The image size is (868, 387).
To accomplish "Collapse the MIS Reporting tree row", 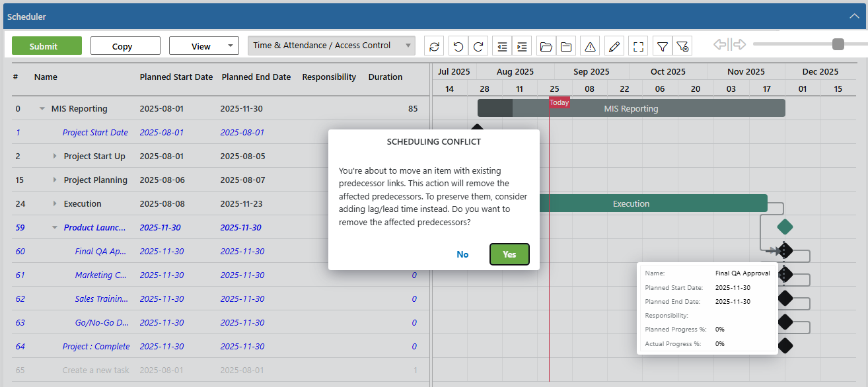I will coord(42,109).
